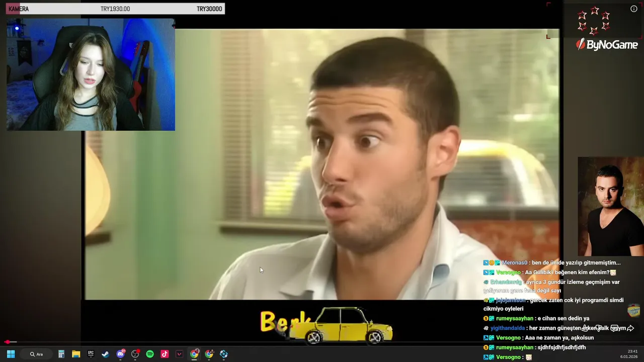The height and width of the screenshot is (362, 644).
Task: Open the channel avatar beside the chat
Action: 634,310
